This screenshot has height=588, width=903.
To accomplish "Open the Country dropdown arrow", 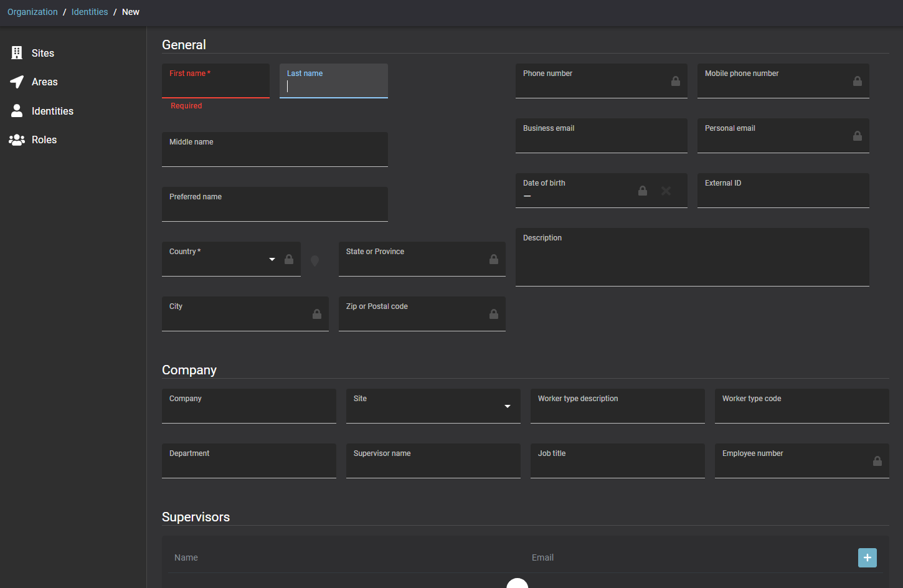I will (x=272, y=259).
